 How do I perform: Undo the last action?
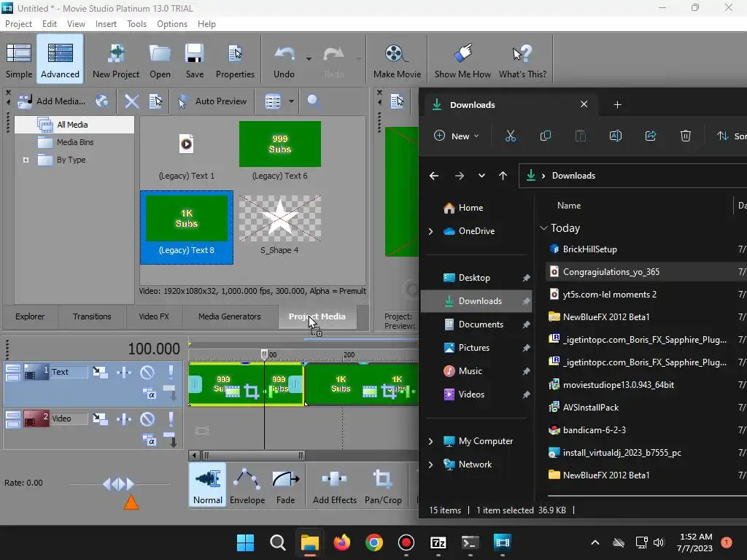click(x=284, y=60)
